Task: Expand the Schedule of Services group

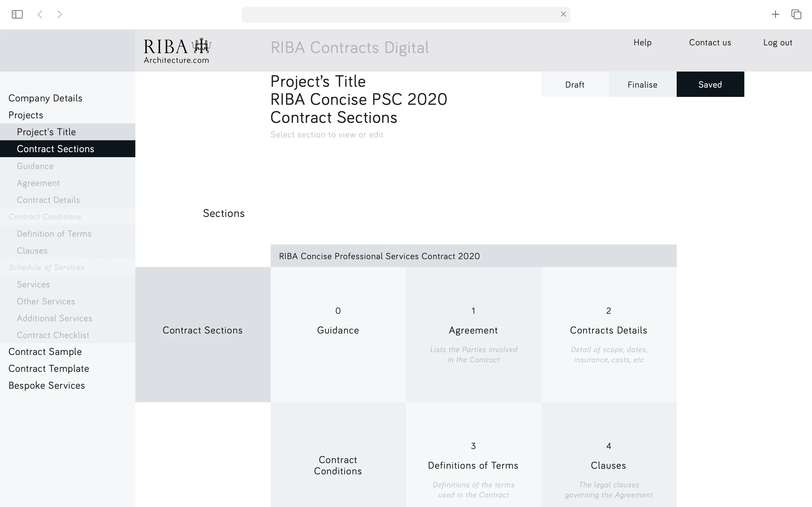Action: pos(47,267)
